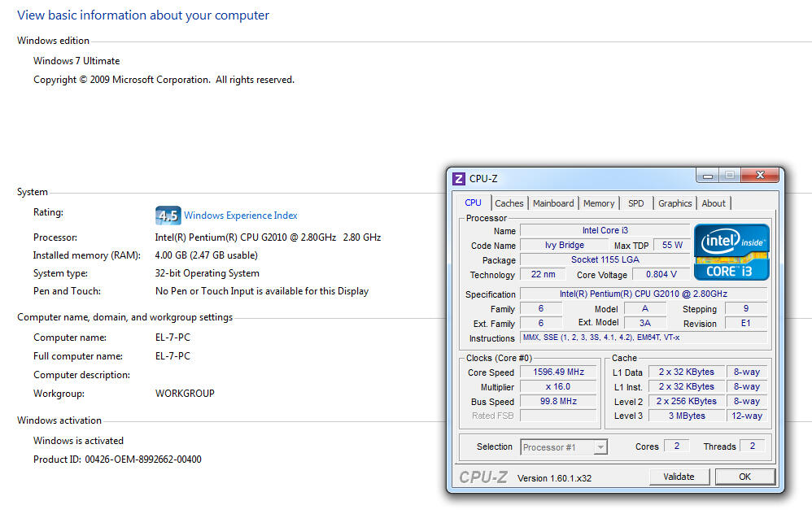Click the OK button in CPU-Z
This screenshot has height=514, width=812.
point(744,477)
